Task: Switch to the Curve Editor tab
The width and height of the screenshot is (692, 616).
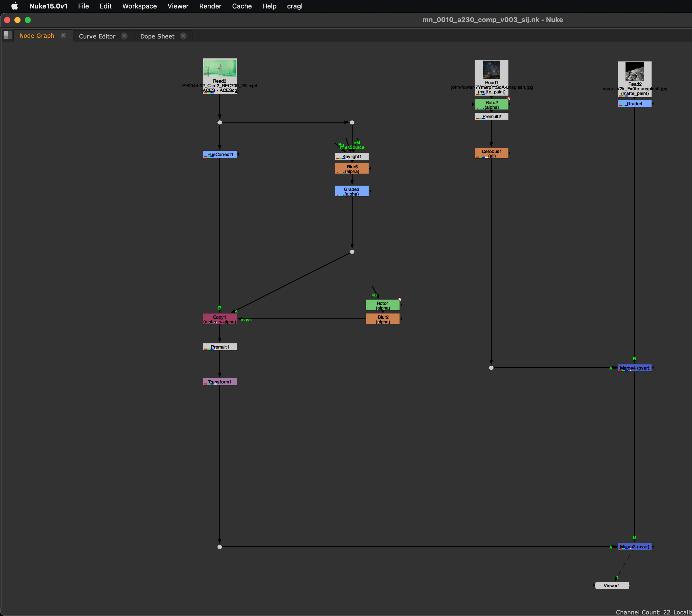Action: pyautogui.click(x=97, y=36)
